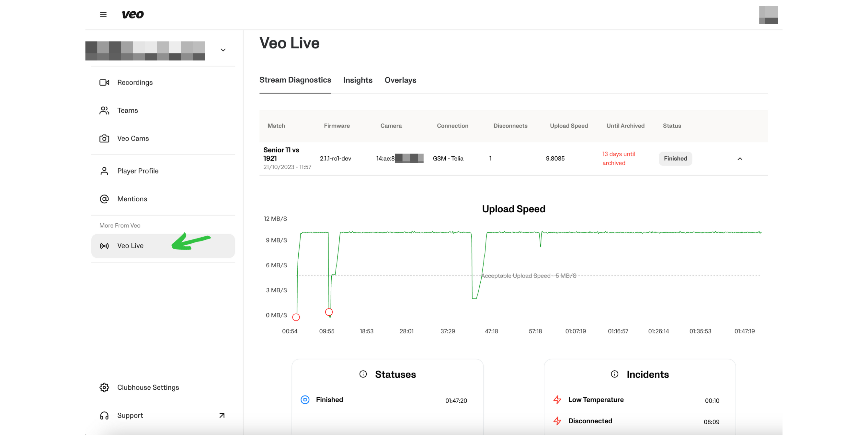This screenshot has height=435, width=868.
Task: Click the Support headset icon
Action: (104, 416)
